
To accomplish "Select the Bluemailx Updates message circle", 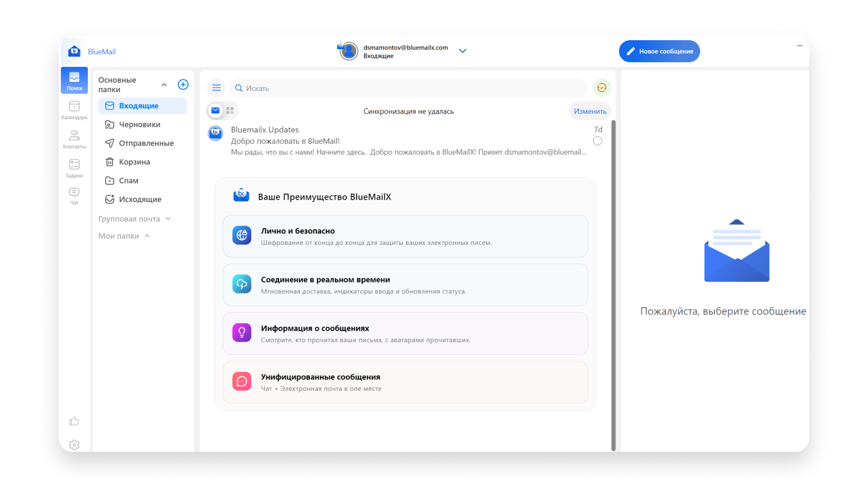I will pos(598,141).
